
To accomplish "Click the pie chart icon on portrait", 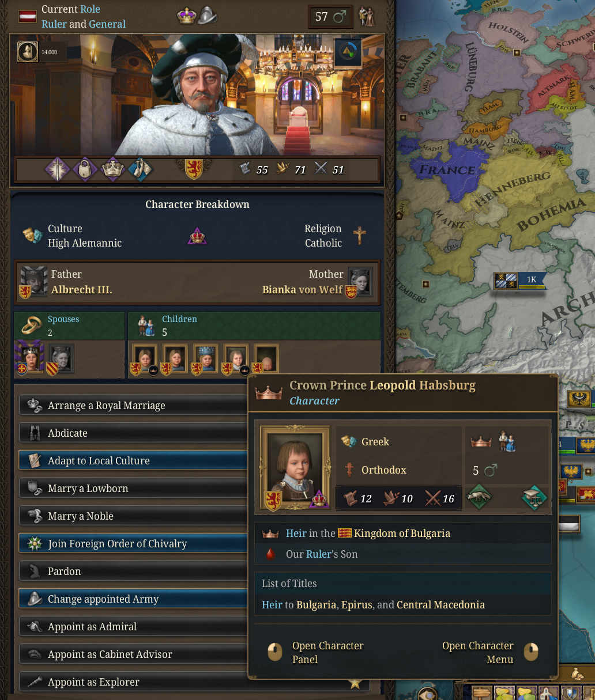I will pyautogui.click(x=348, y=52).
